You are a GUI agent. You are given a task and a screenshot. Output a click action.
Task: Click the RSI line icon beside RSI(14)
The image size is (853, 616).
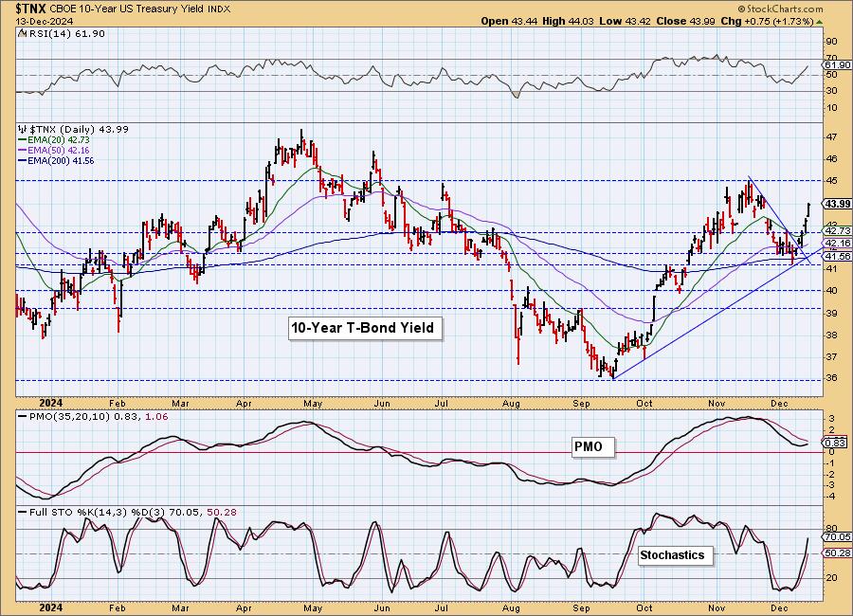click(x=22, y=34)
